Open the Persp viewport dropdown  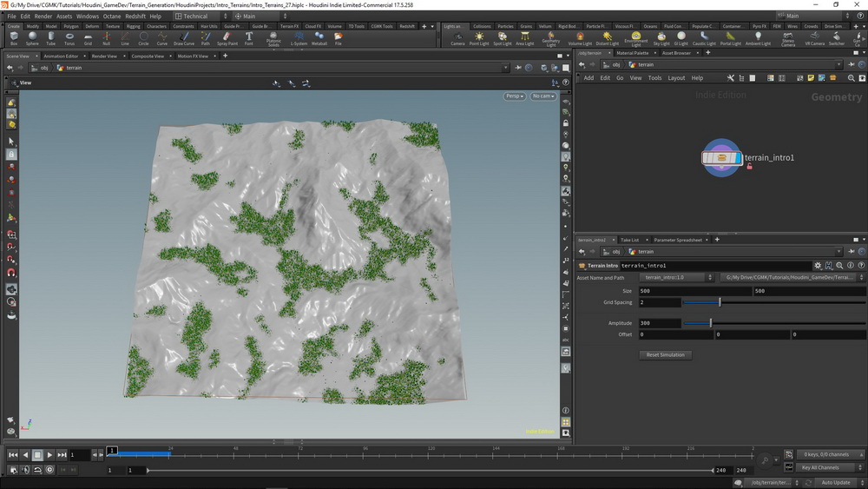(x=514, y=96)
